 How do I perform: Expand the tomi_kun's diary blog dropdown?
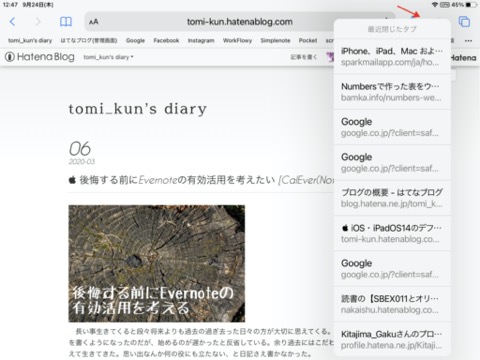[x=108, y=57]
